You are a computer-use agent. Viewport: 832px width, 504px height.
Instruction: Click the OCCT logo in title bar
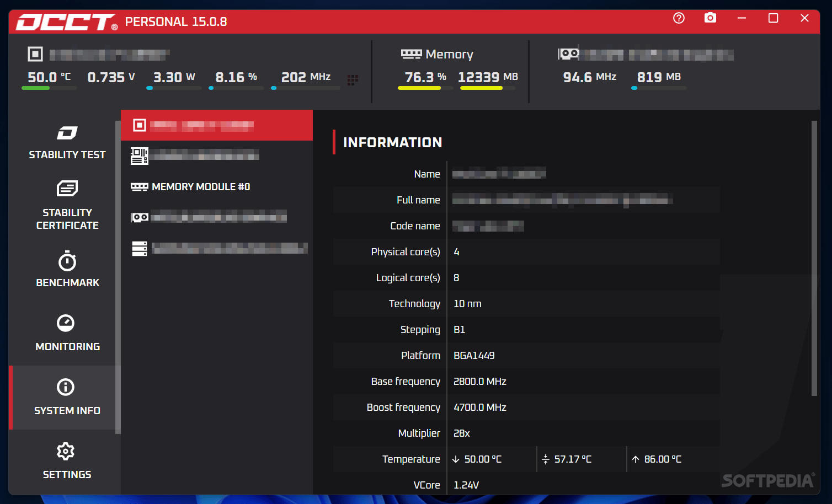tap(66, 22)
